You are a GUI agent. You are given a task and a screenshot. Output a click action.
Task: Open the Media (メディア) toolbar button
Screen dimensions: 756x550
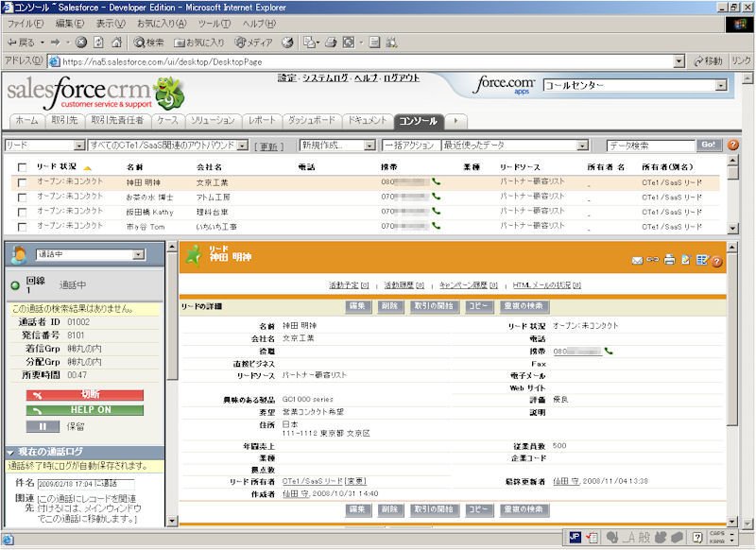point(253,43)
